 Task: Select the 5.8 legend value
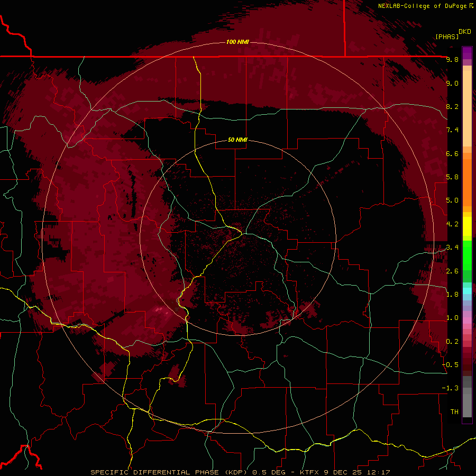(452, 177)
